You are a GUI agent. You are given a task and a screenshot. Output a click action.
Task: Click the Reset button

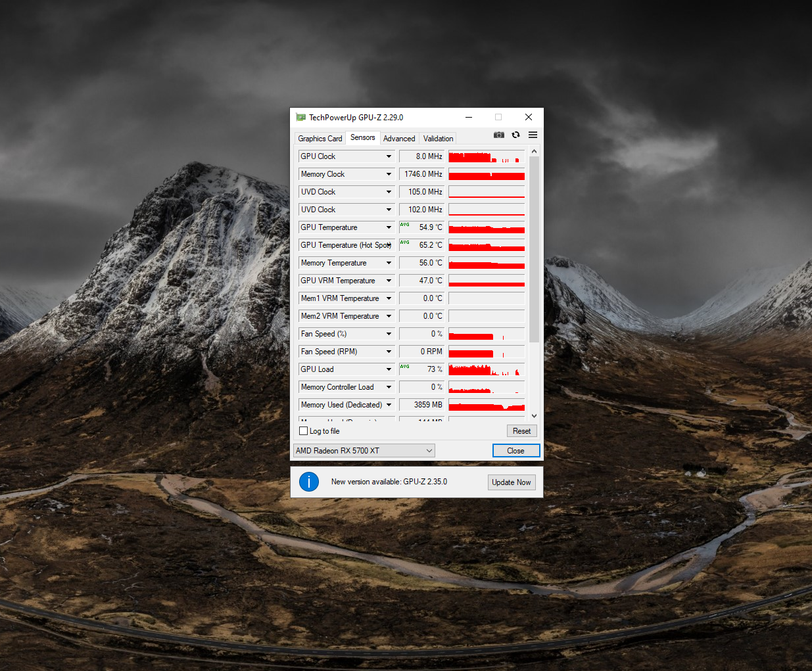[x=522, y=431]
